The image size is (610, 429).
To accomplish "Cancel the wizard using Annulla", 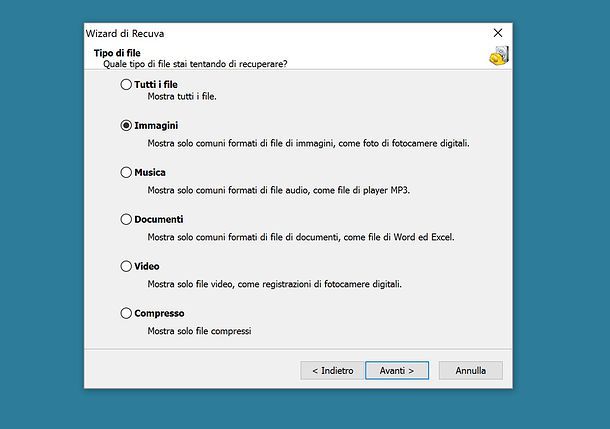I will pos(471,371).
